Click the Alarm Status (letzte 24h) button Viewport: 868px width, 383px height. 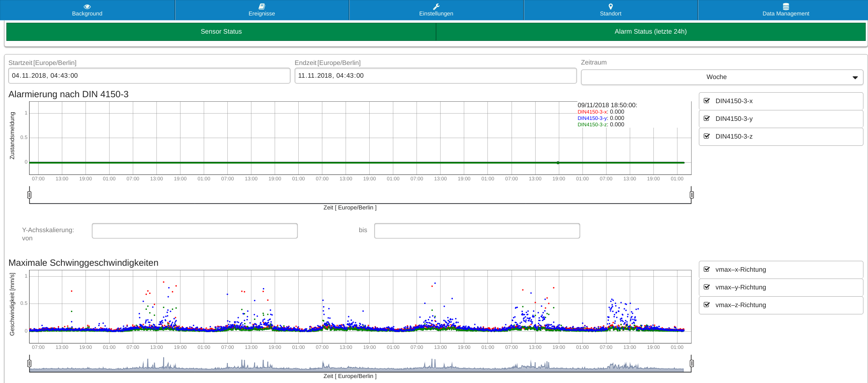tap(651, 31)
